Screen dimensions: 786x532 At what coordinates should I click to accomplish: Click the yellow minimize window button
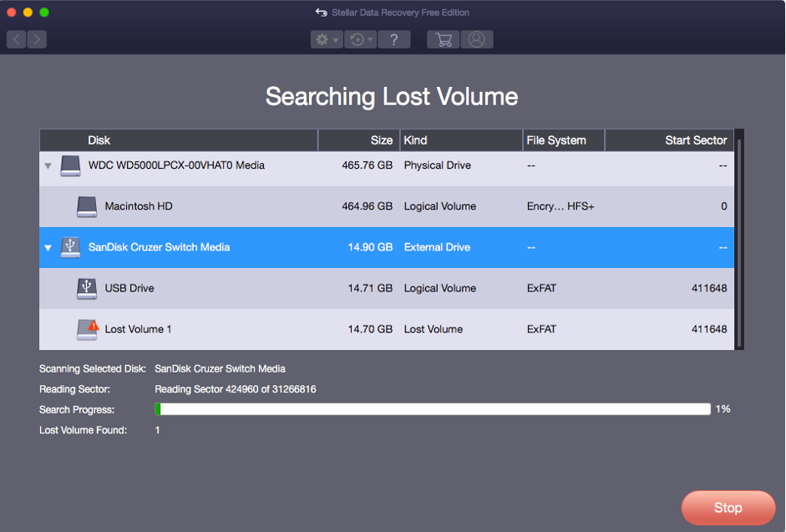click(28, 12)
